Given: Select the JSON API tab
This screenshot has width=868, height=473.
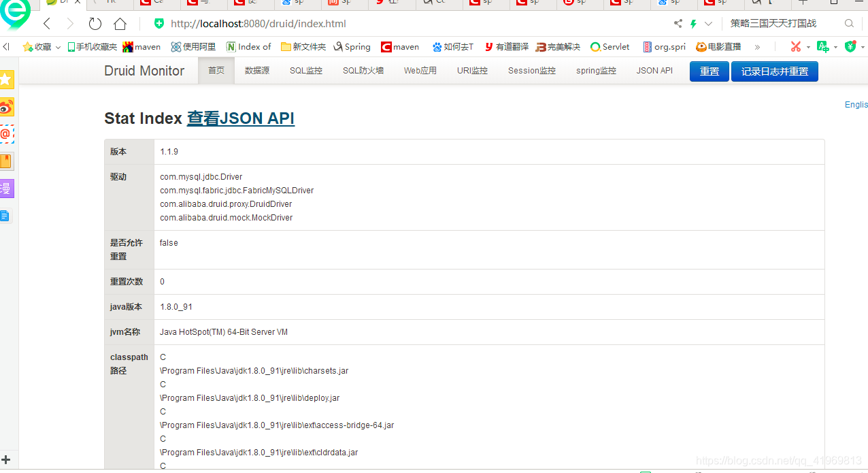Looking at the screenshot, I should click(x=654, y=70).
